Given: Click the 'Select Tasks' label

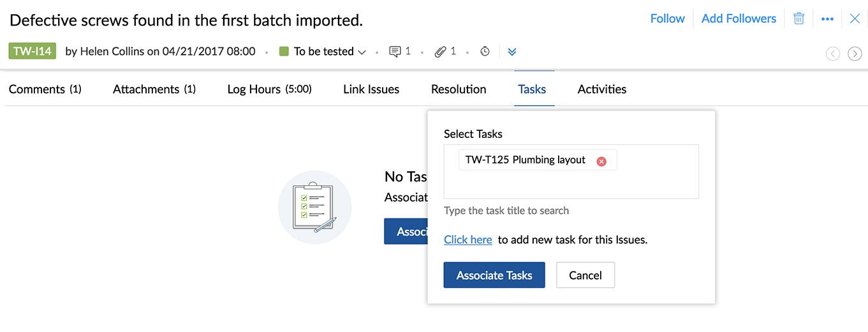Looking at the screenshot, I should 473,134.
